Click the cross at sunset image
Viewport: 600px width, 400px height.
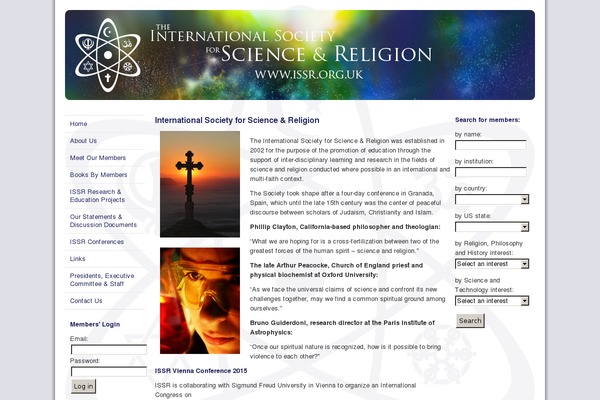coord(200,184)
